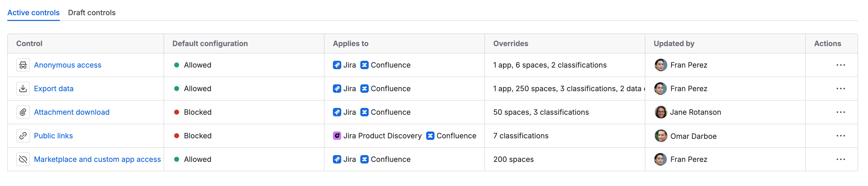Click Jane Rotanson's avatar

[661, 112]
